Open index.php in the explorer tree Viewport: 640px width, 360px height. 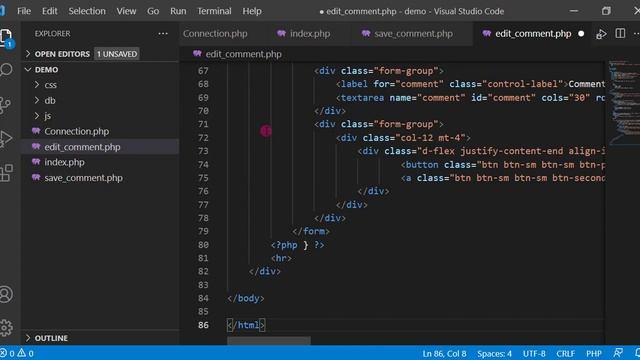pyautogui.click(x=64, y=162)
